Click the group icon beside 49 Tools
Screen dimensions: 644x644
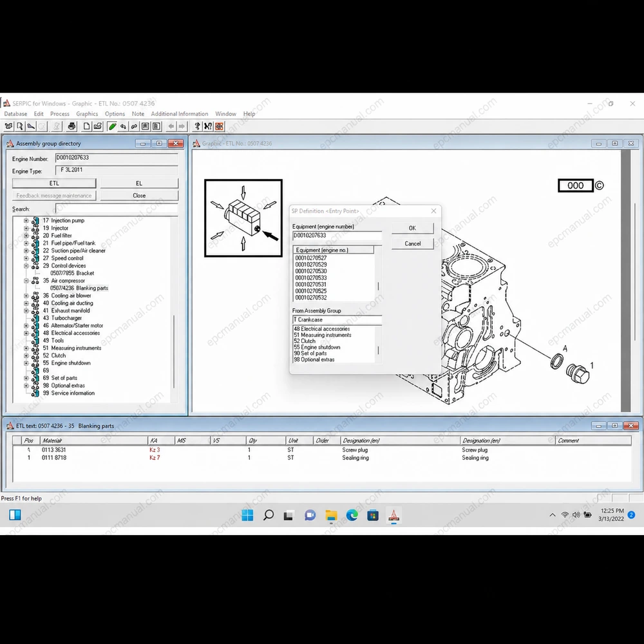[x=35, y=341]
